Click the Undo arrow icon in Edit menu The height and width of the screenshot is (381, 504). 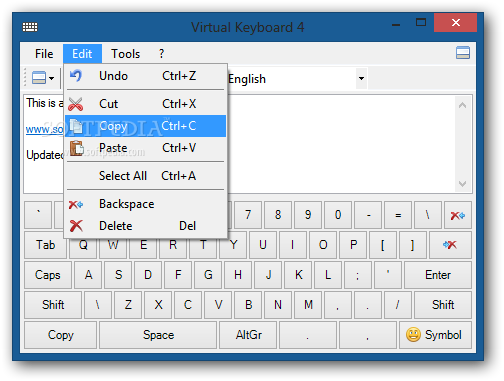pos(76,76)
